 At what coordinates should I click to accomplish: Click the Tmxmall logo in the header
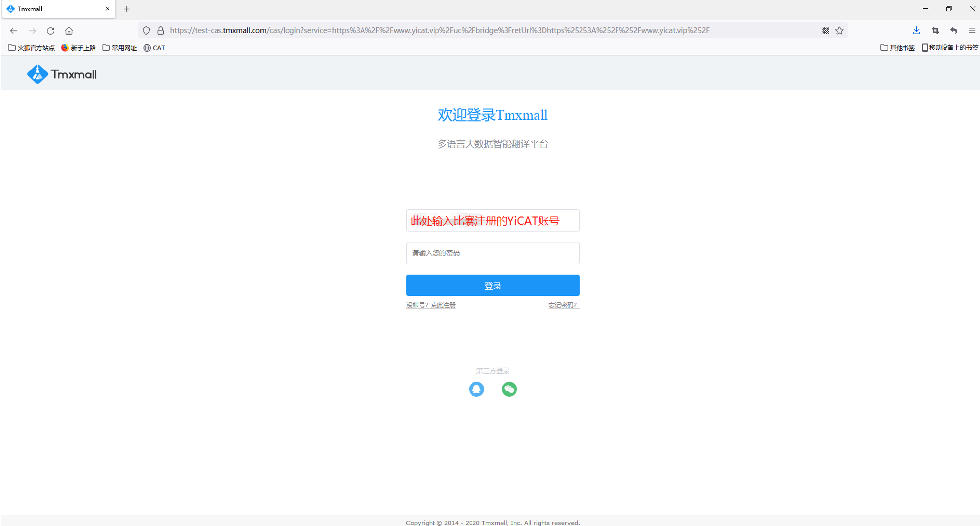(62, 74)
